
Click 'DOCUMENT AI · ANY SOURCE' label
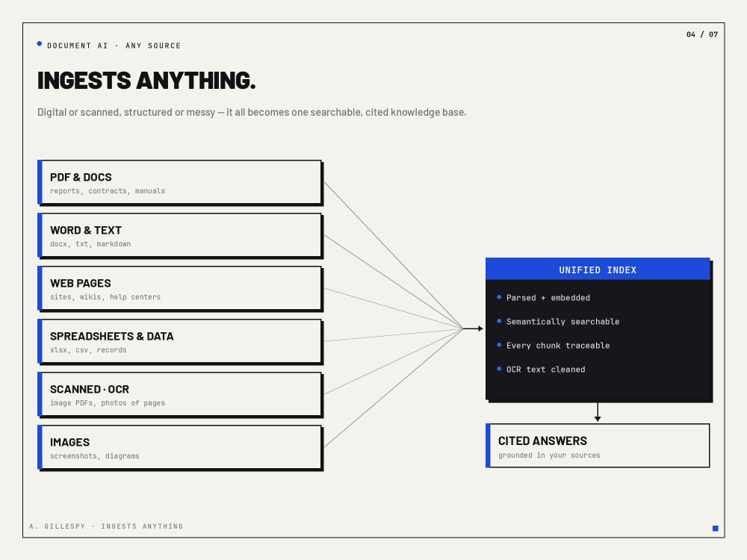114,46
